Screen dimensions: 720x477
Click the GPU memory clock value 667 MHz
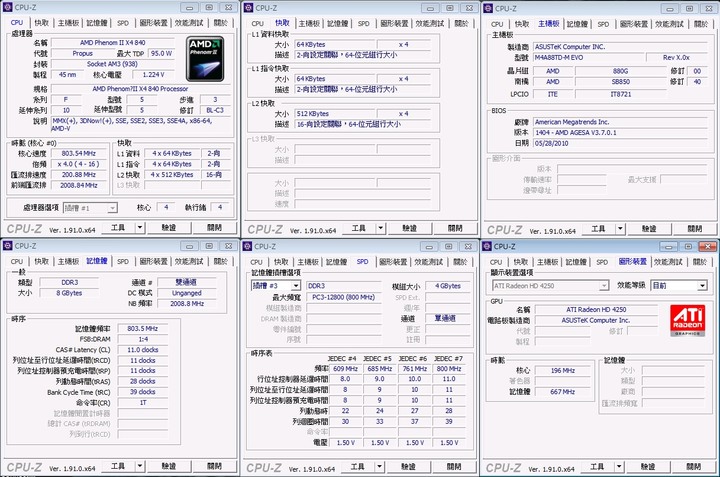tap(562, 392)
